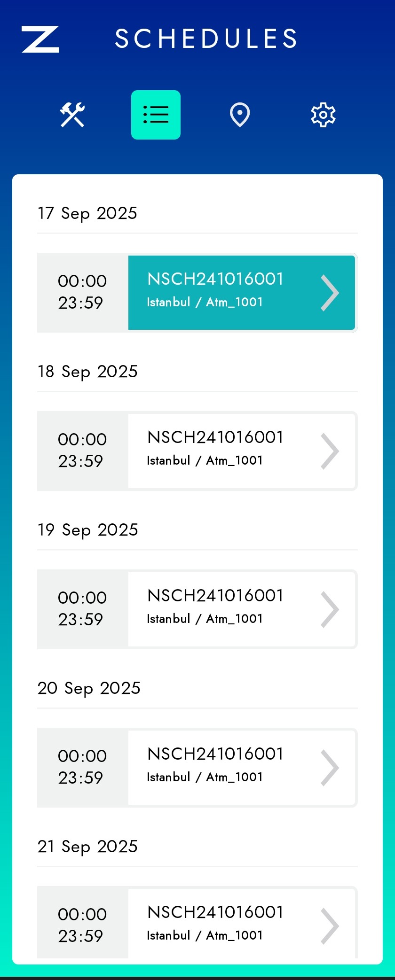Click the 19 Sep 2025 date header
The image size is (395, 980).
click(x=88, y=530)
